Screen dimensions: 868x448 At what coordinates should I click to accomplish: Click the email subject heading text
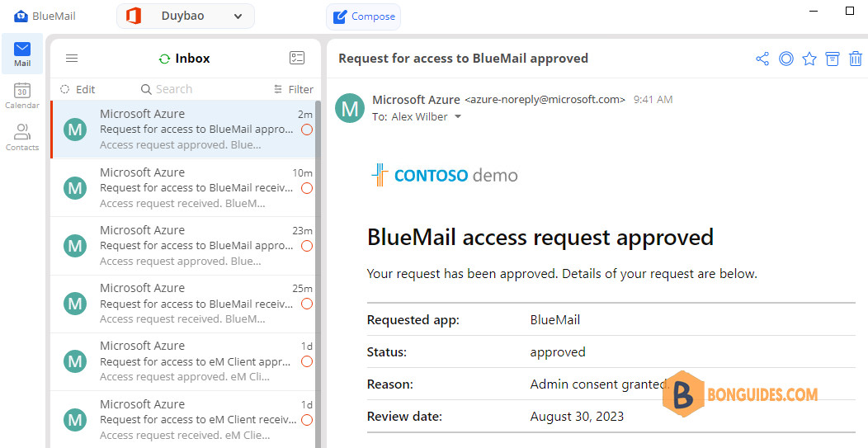coord(464,58)
